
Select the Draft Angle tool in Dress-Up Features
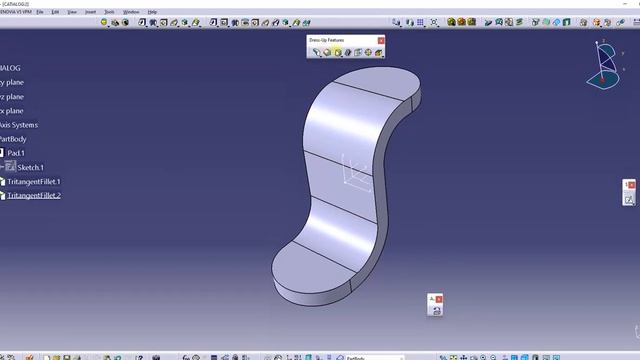point(338,53)
